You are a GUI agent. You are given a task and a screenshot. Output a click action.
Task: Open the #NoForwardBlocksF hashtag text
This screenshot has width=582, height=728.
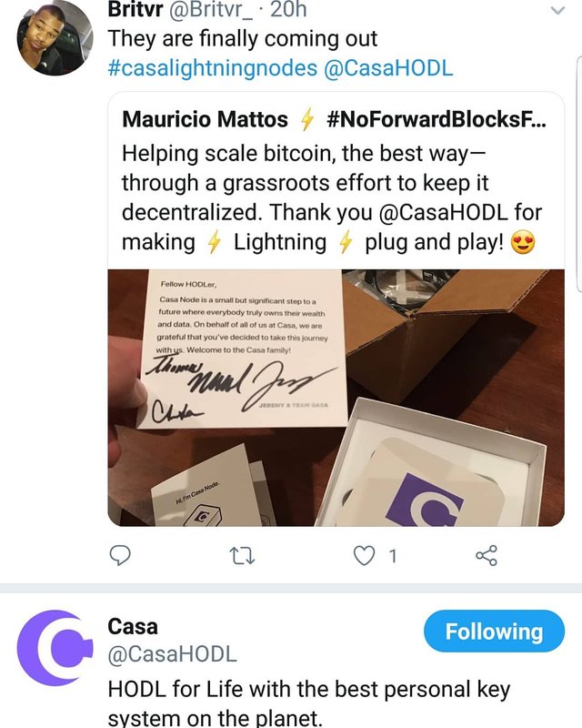click(x=436, y=119)
